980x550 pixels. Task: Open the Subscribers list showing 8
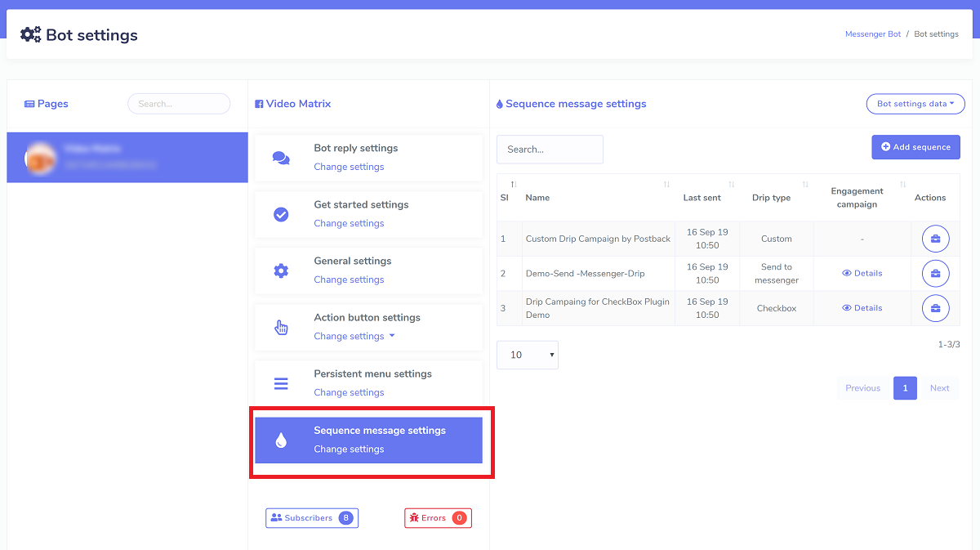pyautogui.click(x=311, y=517)
